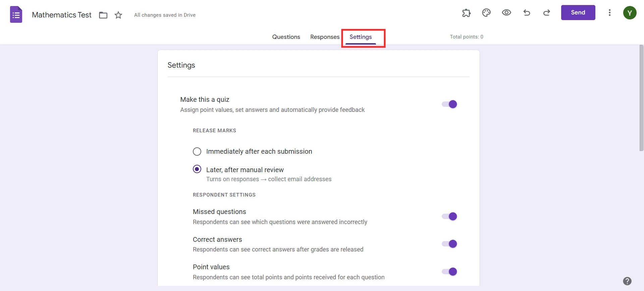Image resolution: width=644 pixels, height=291 pixels.
Task: Open the customize theme palette icon
Action: pyautogui.click(x=486, y=13)
